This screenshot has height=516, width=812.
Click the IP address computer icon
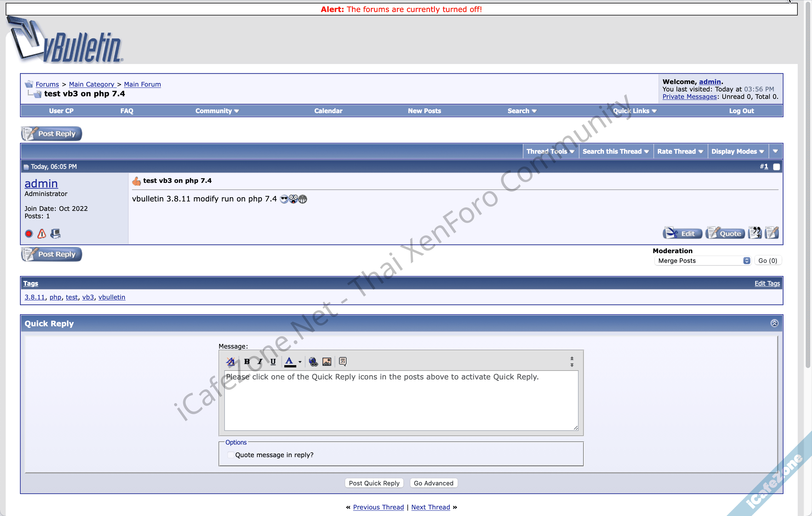tap(55, 233)
